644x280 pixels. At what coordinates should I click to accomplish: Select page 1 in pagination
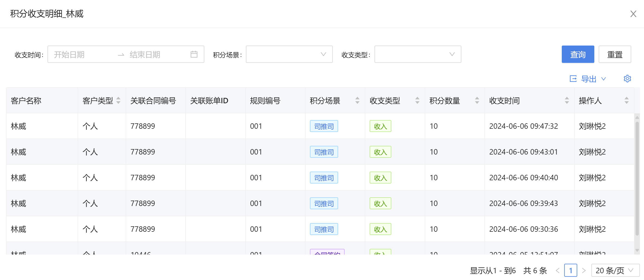tap(570, 270)
